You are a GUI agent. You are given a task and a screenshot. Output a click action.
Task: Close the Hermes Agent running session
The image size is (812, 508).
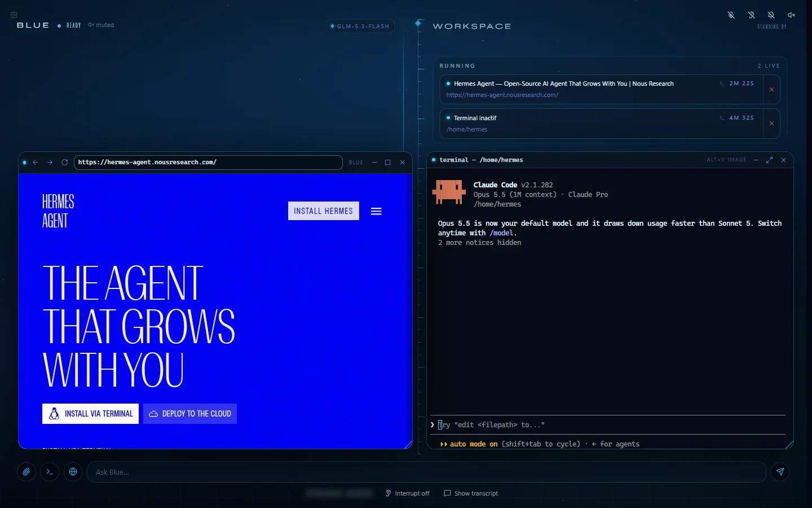click(x=771, y=89)
